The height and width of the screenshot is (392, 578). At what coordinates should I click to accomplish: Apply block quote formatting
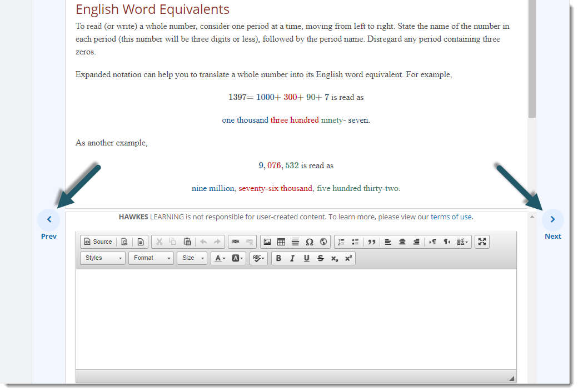[x=372, y=242]
